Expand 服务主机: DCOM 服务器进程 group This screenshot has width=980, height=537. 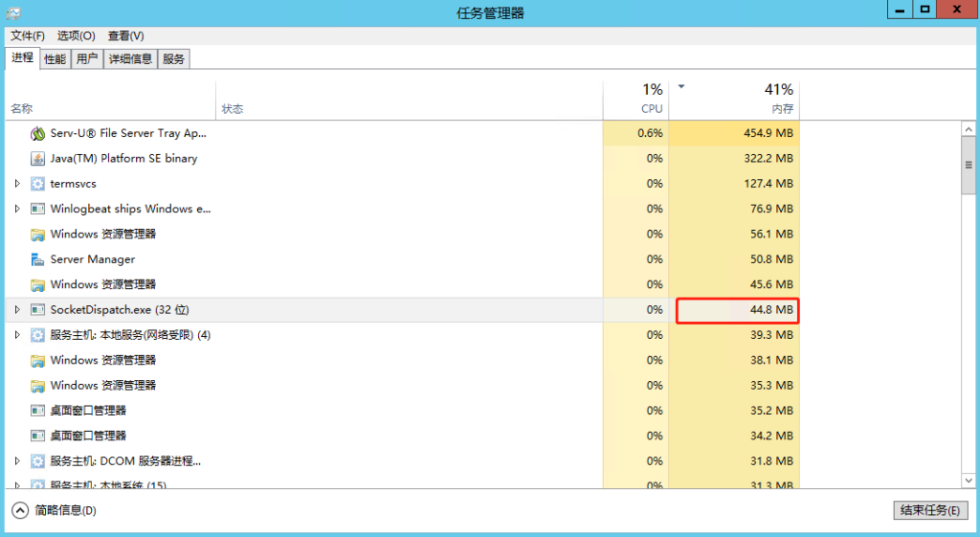16,461
